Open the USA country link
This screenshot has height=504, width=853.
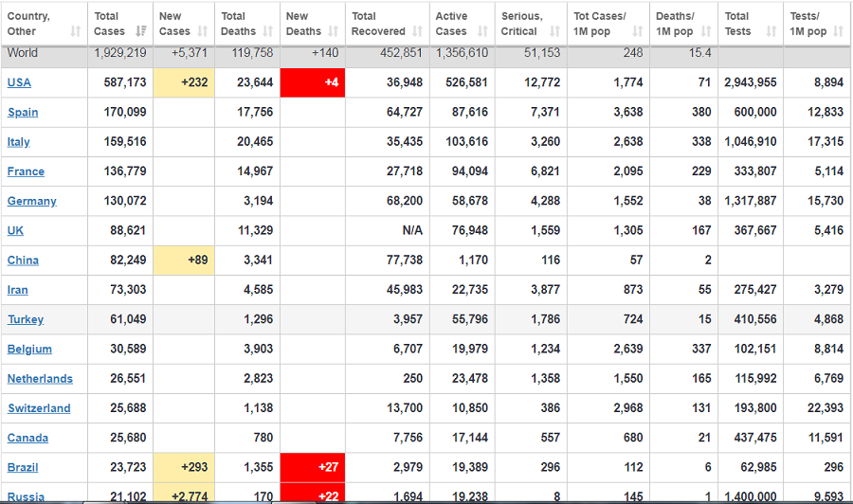click(19, 82)
